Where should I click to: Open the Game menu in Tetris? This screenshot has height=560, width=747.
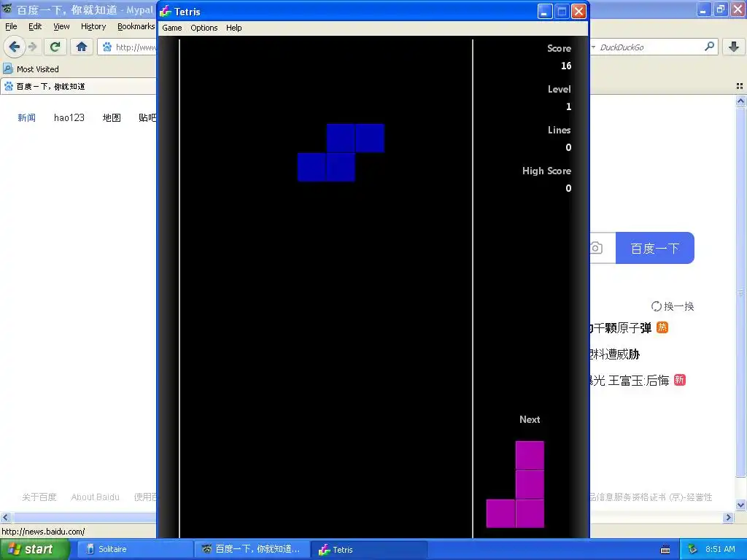click(171, 28)
